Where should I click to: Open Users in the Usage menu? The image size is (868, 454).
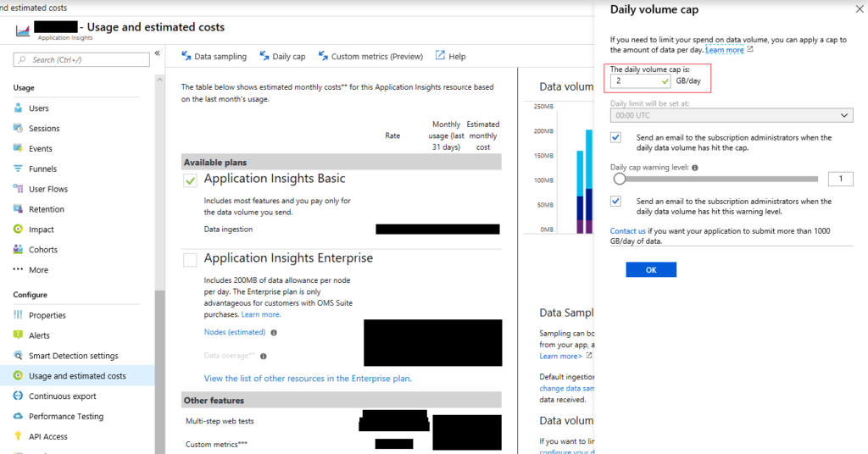[x=39, y=108]
